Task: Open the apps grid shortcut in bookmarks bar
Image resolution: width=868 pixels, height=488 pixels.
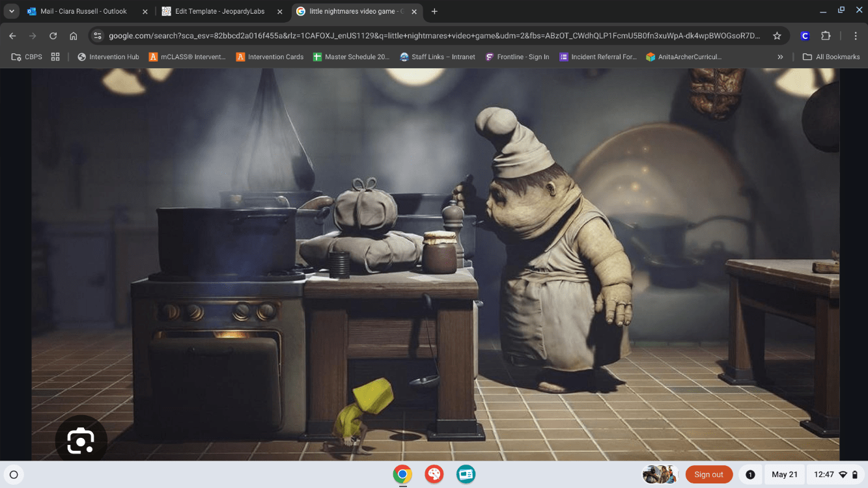Action: (x=55, y=57)
